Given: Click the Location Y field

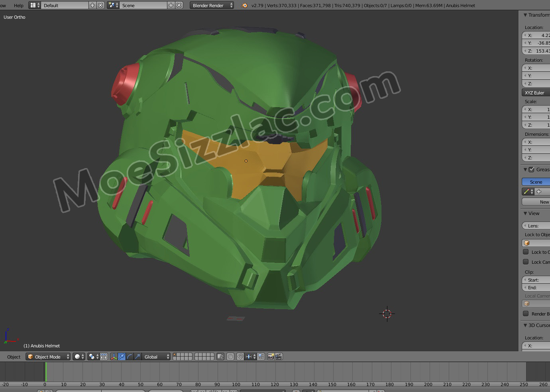Looking at the screenshot, I should click(536, 43).
